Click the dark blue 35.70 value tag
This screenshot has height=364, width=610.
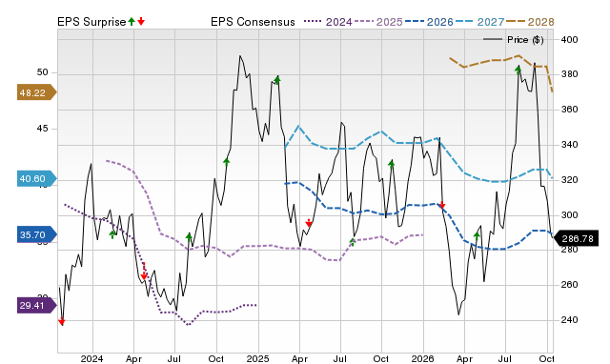[x=36, y=235]
